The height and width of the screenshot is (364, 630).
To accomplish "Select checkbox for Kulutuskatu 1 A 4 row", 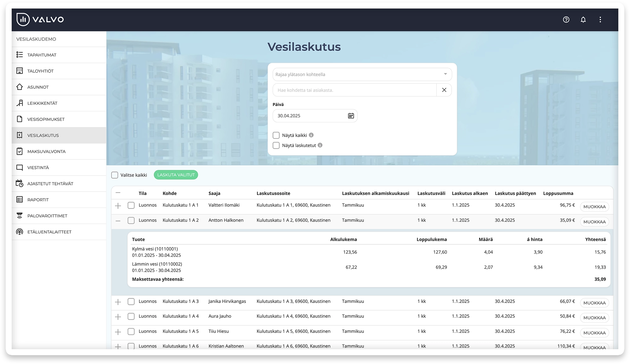I will pyautogui.click(x=131, y=316).
